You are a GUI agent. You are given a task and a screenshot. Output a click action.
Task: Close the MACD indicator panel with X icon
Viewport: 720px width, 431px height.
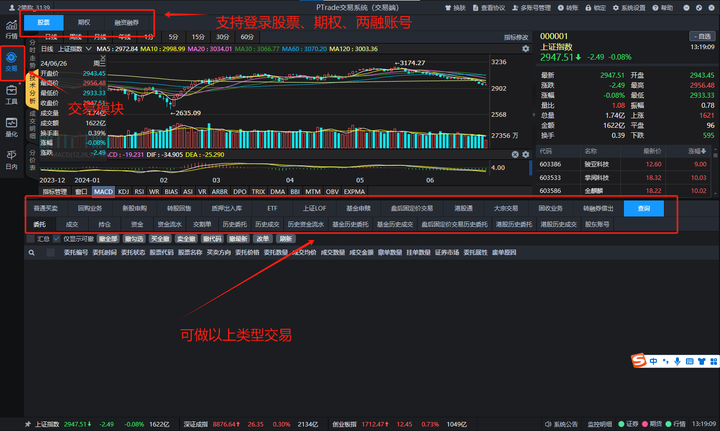(x=515, y=155)
